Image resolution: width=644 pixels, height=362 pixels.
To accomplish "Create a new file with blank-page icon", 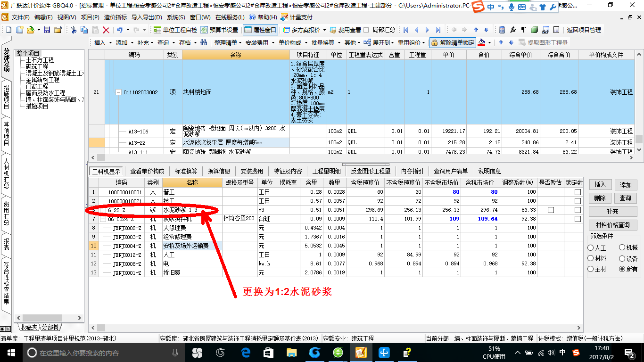I will click(8, 30).
